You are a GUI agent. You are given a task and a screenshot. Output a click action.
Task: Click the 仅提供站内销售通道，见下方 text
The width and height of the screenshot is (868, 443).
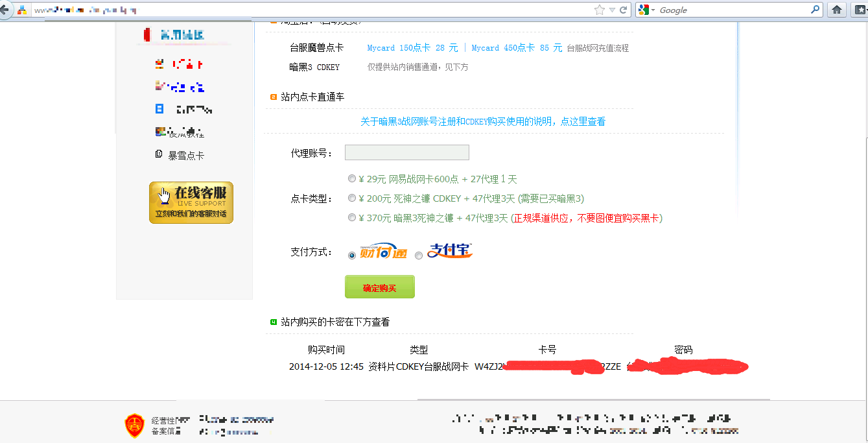coord(418,67)
